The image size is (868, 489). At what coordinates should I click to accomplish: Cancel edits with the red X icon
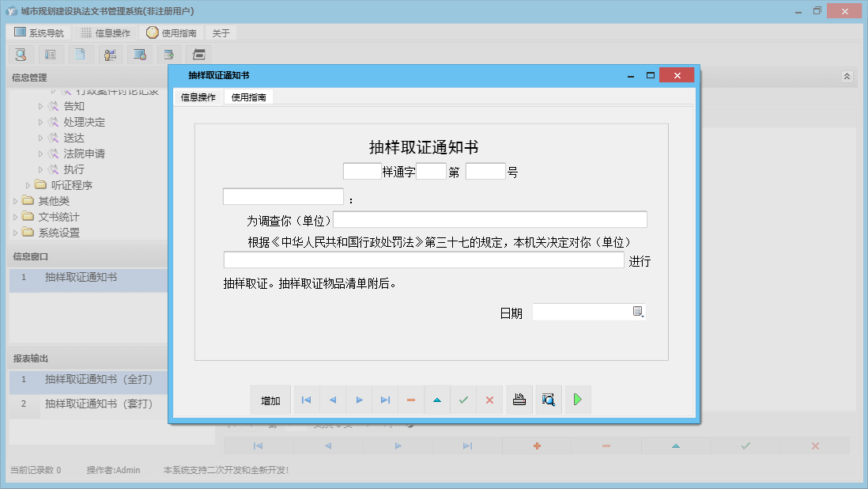[489, 400]
